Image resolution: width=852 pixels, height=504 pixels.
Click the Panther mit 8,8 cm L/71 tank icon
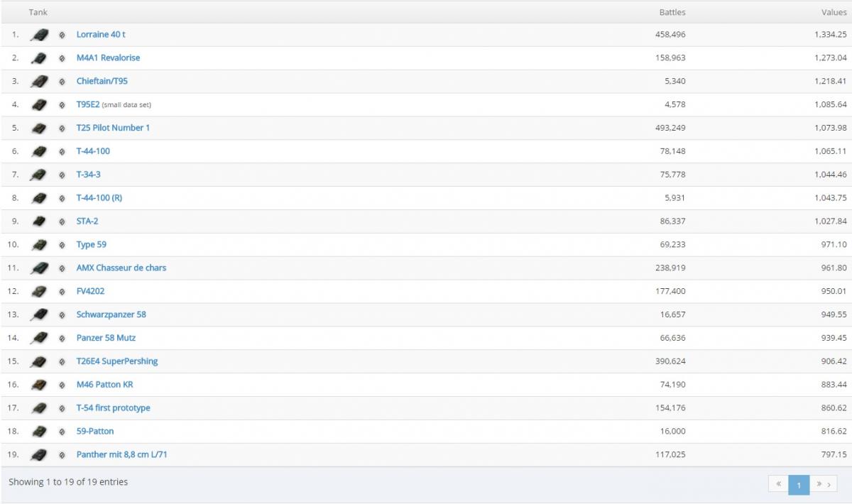pyautogui.click(x=39, y=455)
